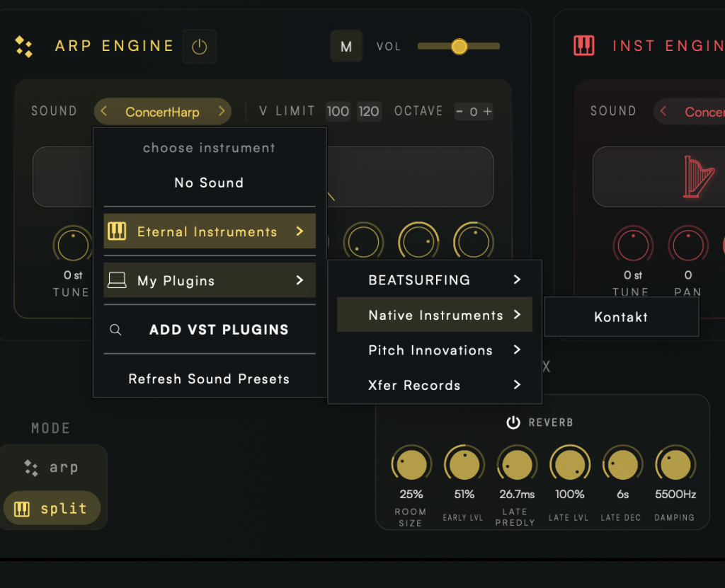Image resolution: width=725 pixels, height=588 pixels.
Task: Choose the Kontakt plugin
Action: click(x=621, y=317)
